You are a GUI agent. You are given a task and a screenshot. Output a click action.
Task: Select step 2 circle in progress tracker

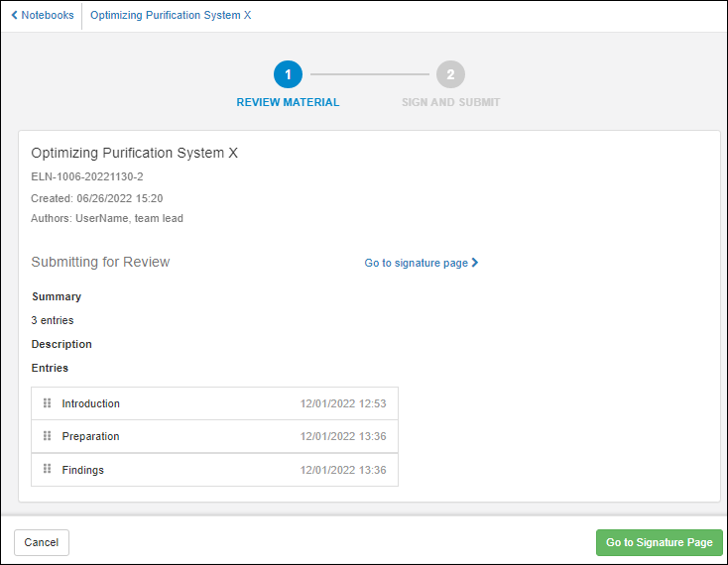(x=450, y=74)
